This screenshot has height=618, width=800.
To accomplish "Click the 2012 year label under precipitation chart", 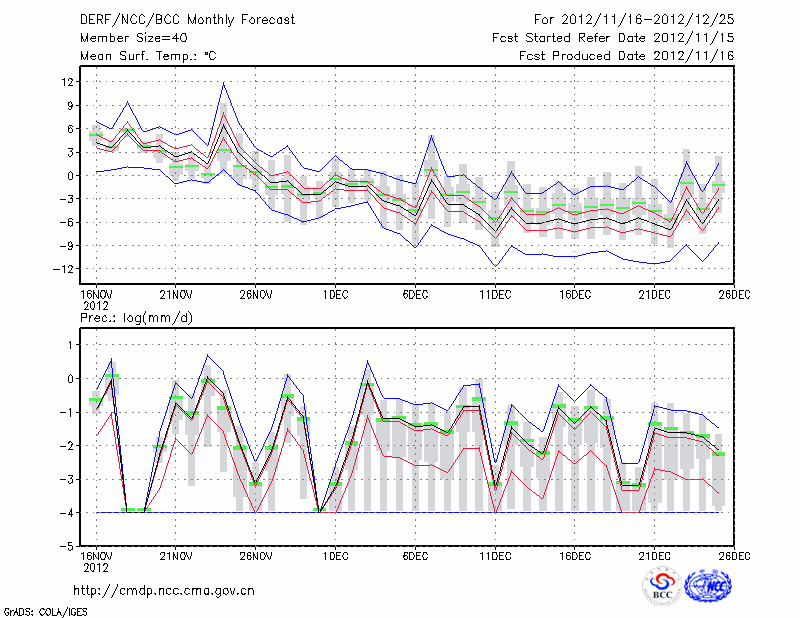I will coord(95,567).
